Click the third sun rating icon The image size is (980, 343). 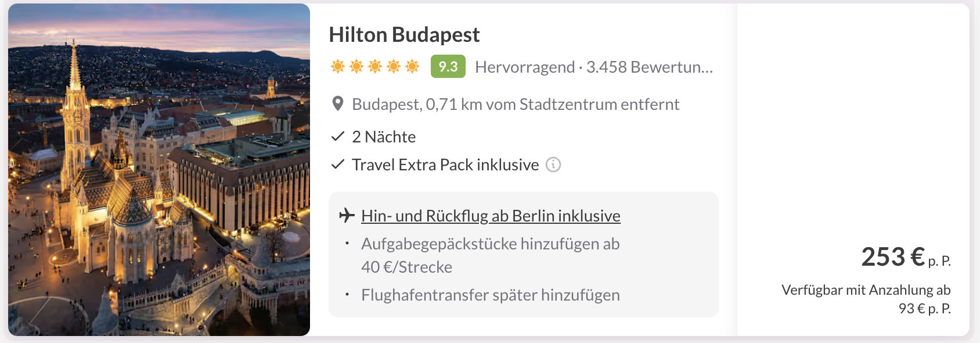point(375,66)
